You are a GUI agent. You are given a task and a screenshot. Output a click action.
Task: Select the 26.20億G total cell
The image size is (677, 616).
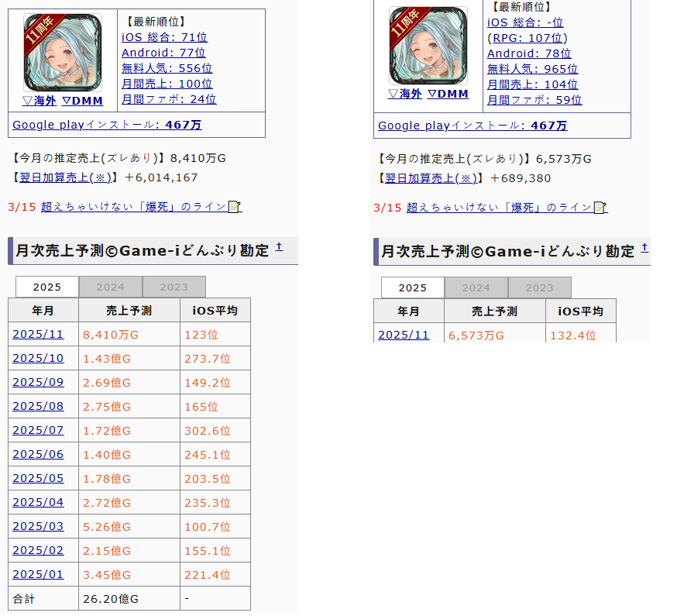(x=129, y=599)
